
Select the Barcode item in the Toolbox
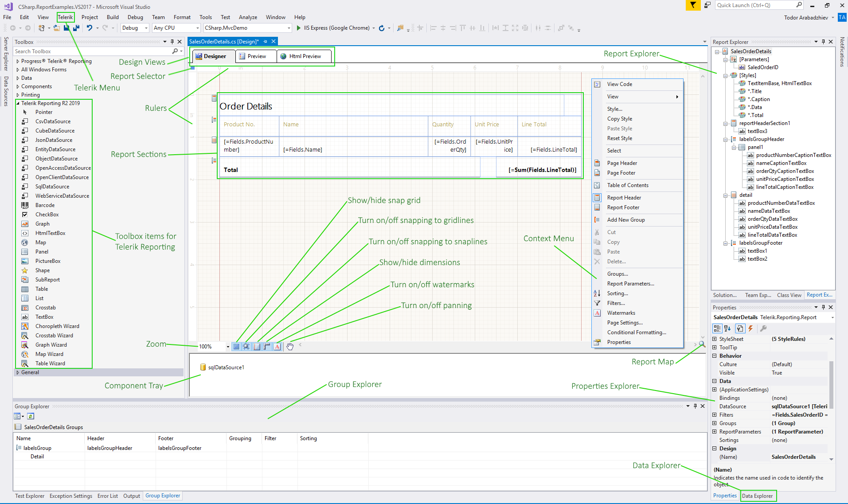coord(45,205)
